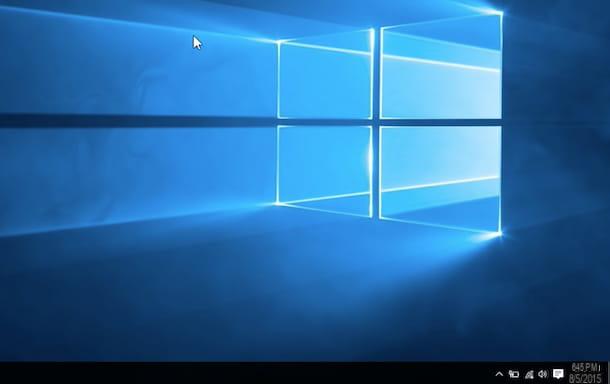The height and width of the screenshot is (384, 610).
Task: Show hidden icons using the tray chevron
Action: pos(499,374)
